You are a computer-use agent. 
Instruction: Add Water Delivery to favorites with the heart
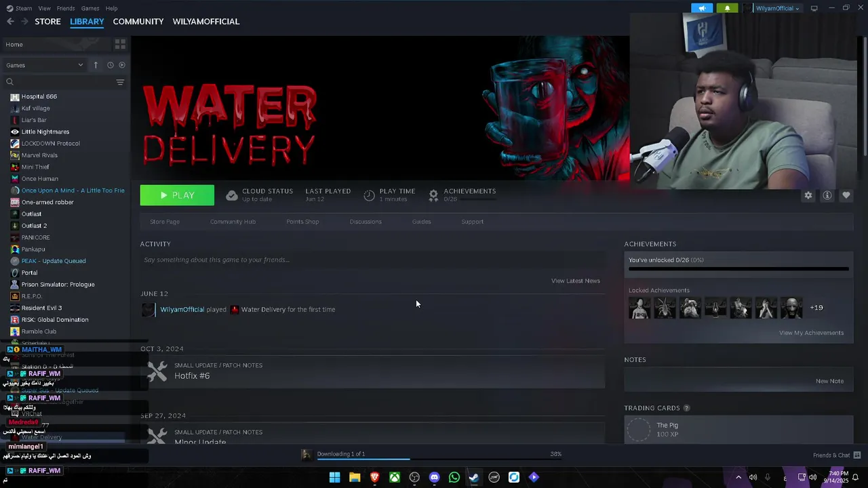pos(846,195)
